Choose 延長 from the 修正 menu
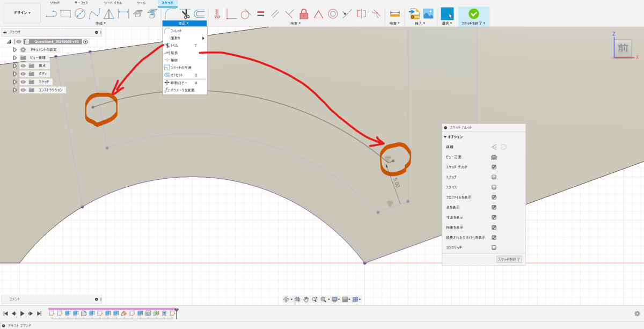Viewport: 644px width, 329px height. (185, 53)
